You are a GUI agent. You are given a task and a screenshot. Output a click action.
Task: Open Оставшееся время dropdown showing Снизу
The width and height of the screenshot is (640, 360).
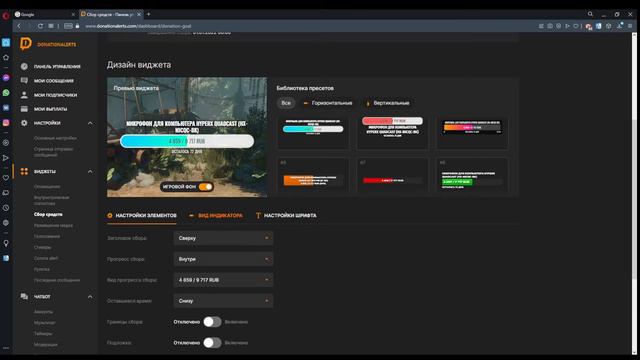point(223,301)
